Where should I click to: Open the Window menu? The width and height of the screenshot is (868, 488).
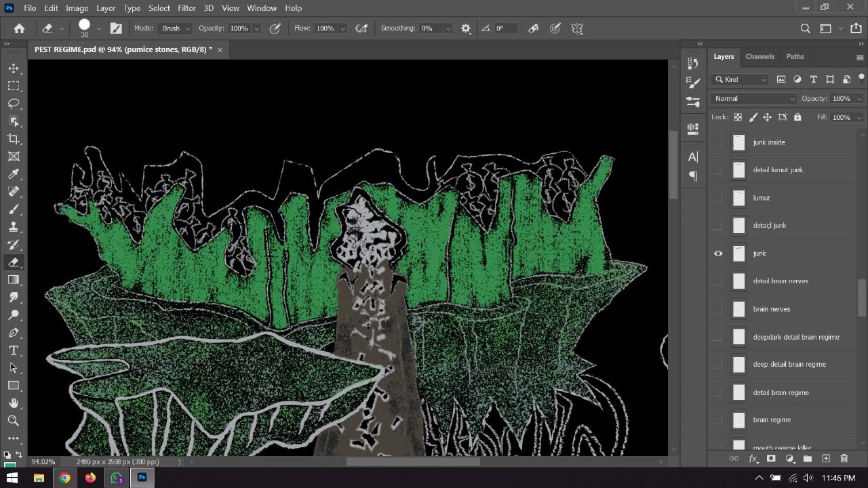pyautogui.click(x=262, y=8)
